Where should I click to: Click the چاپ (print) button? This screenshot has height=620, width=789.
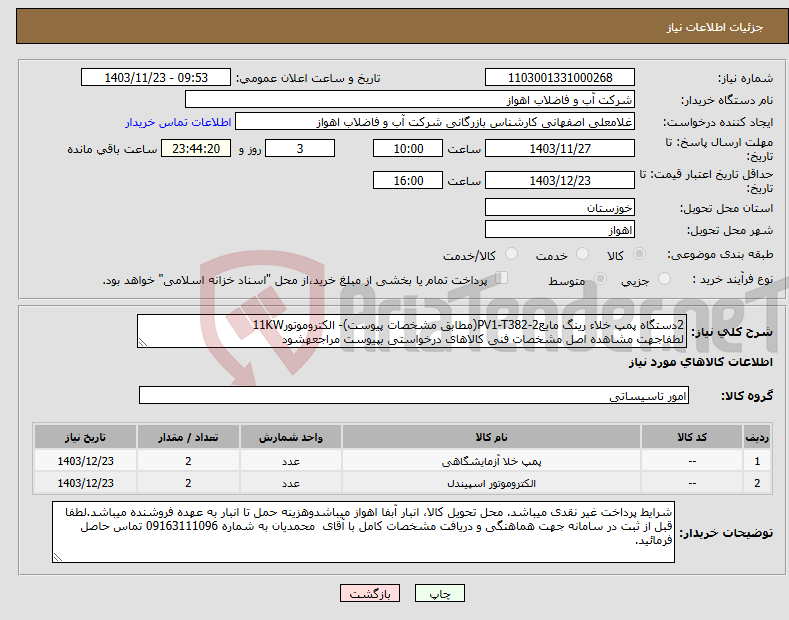coord(439,593)
